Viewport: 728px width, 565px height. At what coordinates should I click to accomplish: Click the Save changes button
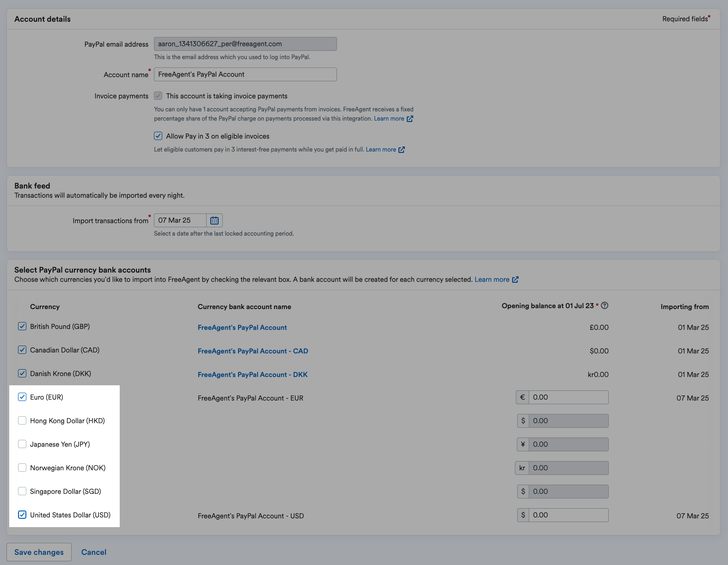click(39, 552)
